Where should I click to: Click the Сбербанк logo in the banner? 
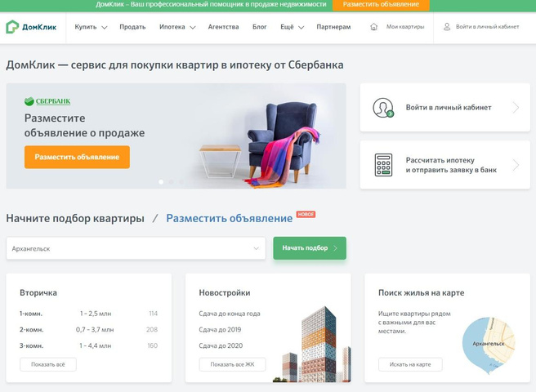click(x=47, y=101)
